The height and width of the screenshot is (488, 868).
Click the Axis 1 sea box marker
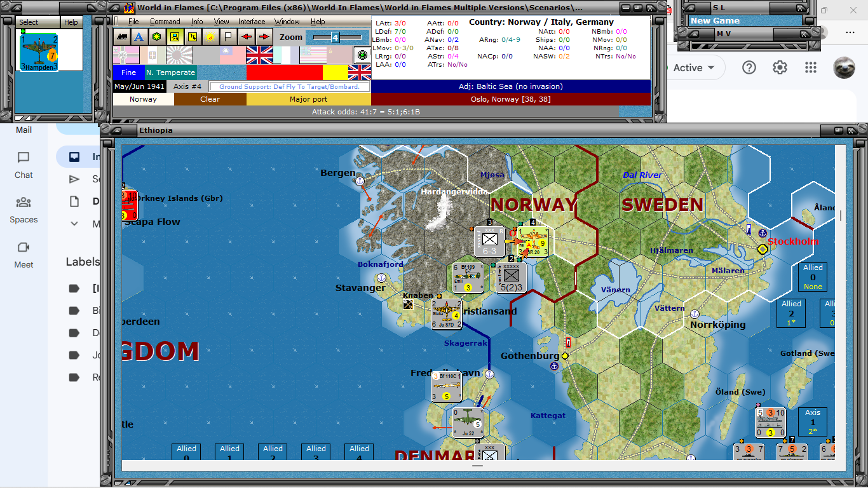813,422
